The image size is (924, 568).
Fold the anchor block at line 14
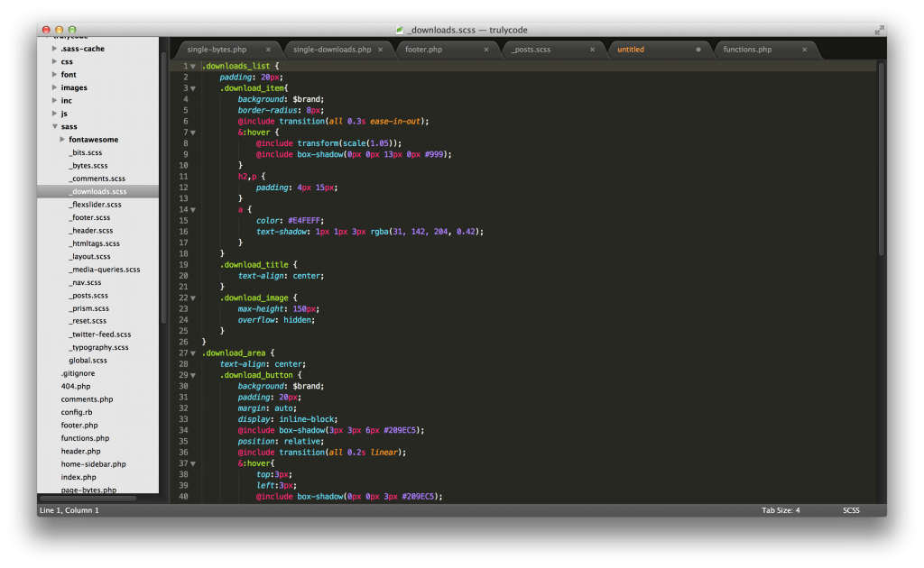coord(193,209)
